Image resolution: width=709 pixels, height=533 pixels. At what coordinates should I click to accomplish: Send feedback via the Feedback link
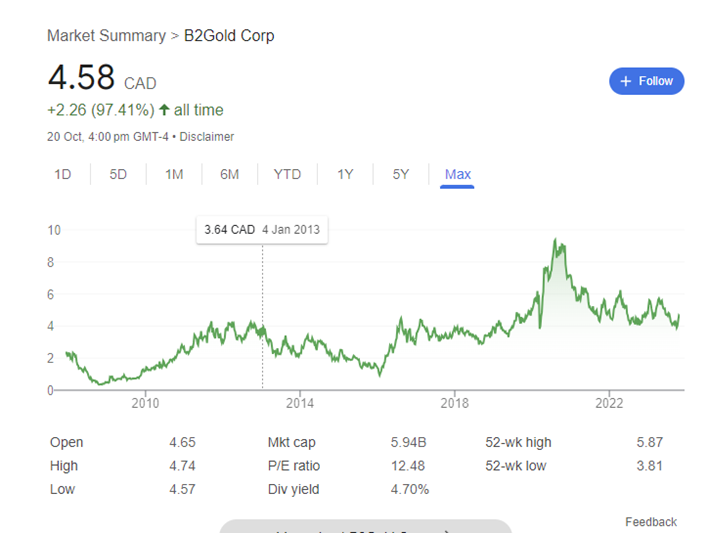(651, 522)
